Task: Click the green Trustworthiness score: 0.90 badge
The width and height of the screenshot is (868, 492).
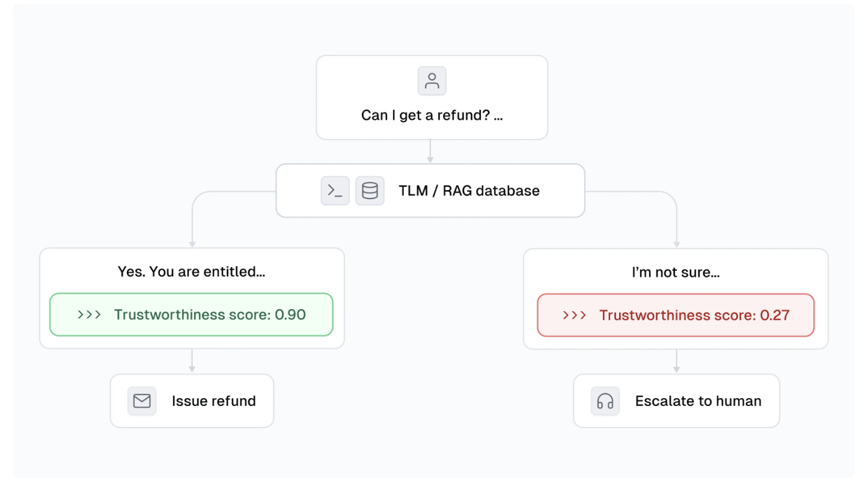Action: coord(191,315)
